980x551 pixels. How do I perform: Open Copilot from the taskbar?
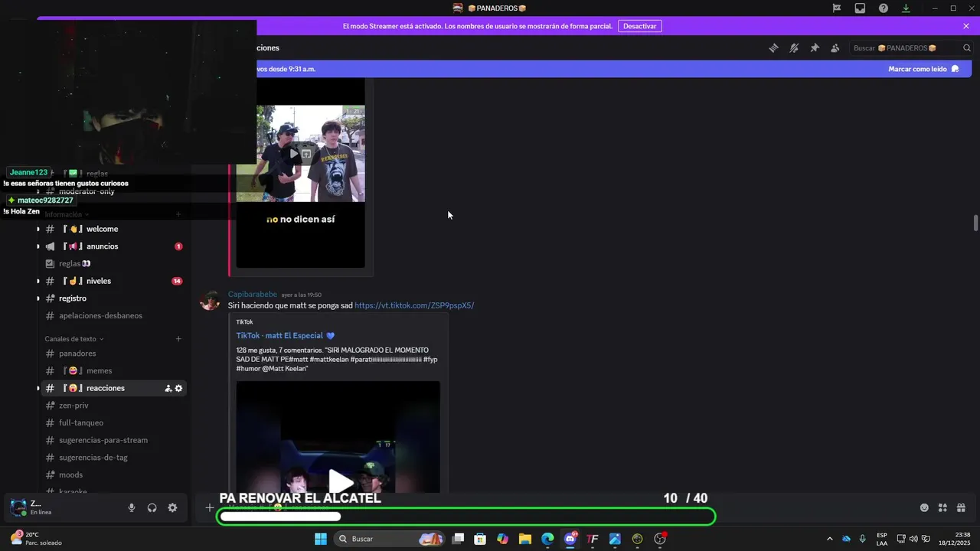coord(502,539)
